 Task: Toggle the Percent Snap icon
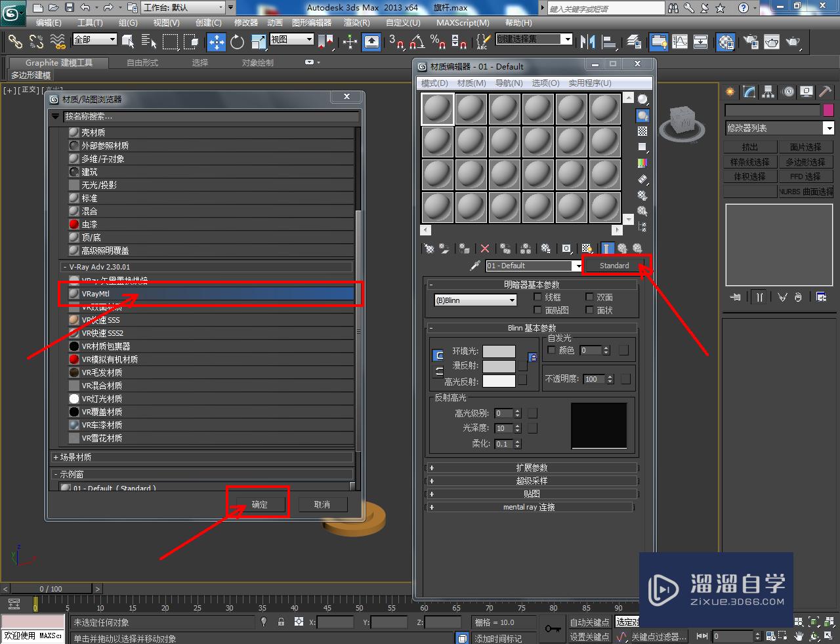[x=438, y=42]
